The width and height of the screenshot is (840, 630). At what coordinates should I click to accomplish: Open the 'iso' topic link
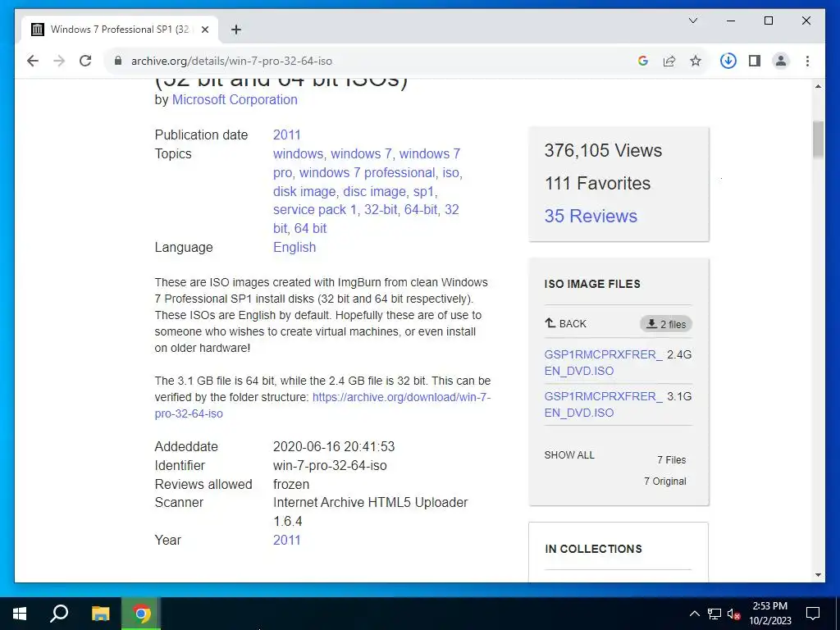point(450,172)
